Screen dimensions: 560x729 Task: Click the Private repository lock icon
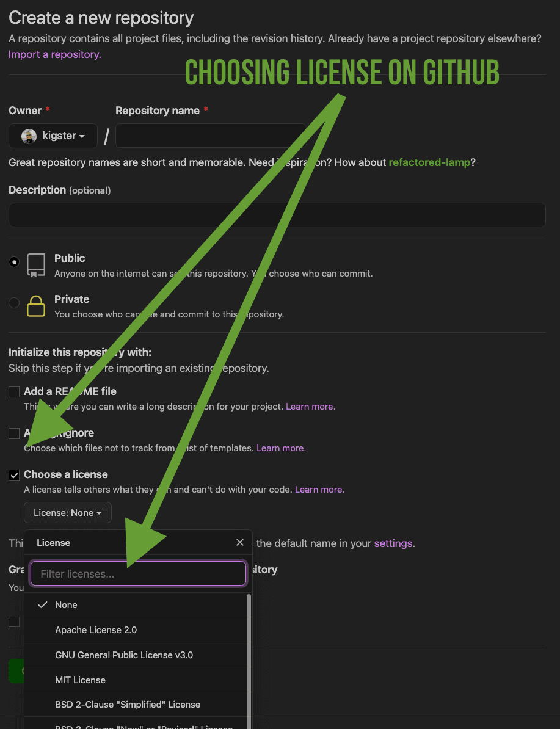36,306
